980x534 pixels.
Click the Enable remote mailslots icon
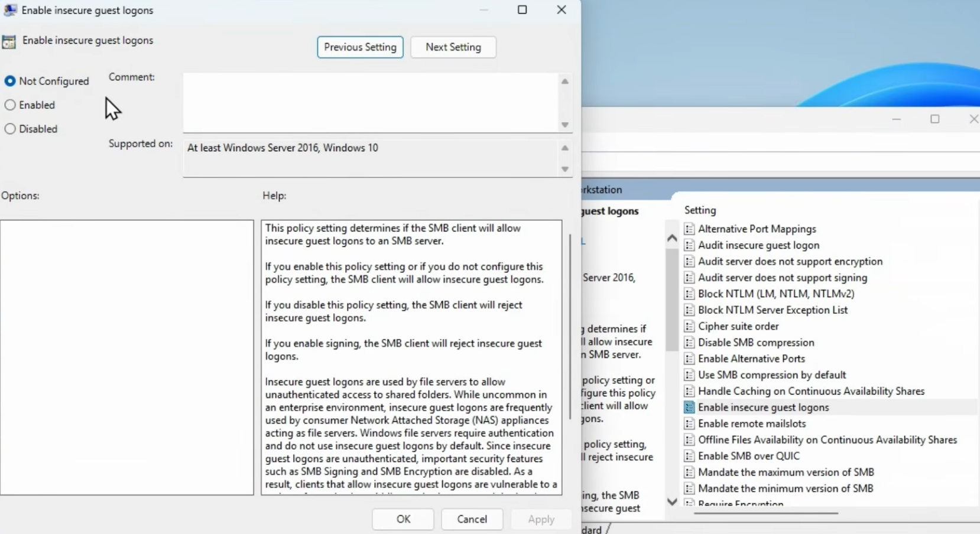click(689, 424)
